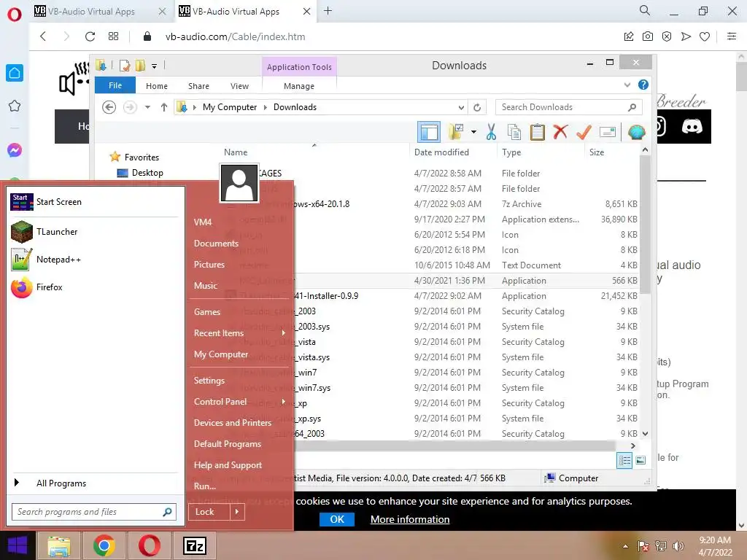Add page to Opera bookmarks heart icon

pyautogui.click(x=705, y=36)
